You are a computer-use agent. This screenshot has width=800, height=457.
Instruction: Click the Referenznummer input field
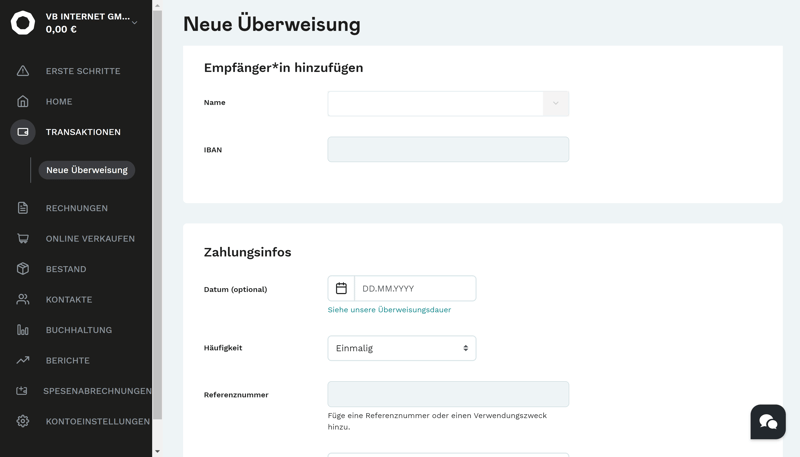(x=448, y=394)
